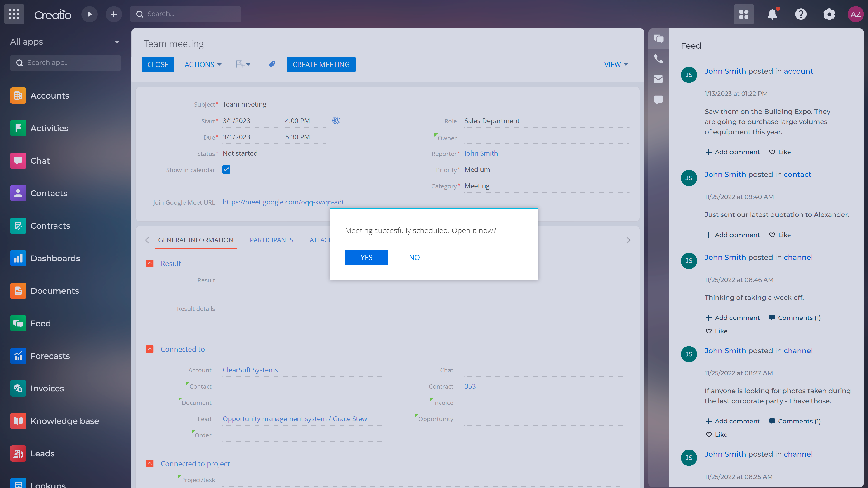This screenshot has height=488, width=868.
Task: Click the tabs left scroll chevron
Action: click(x=147, y=240)
